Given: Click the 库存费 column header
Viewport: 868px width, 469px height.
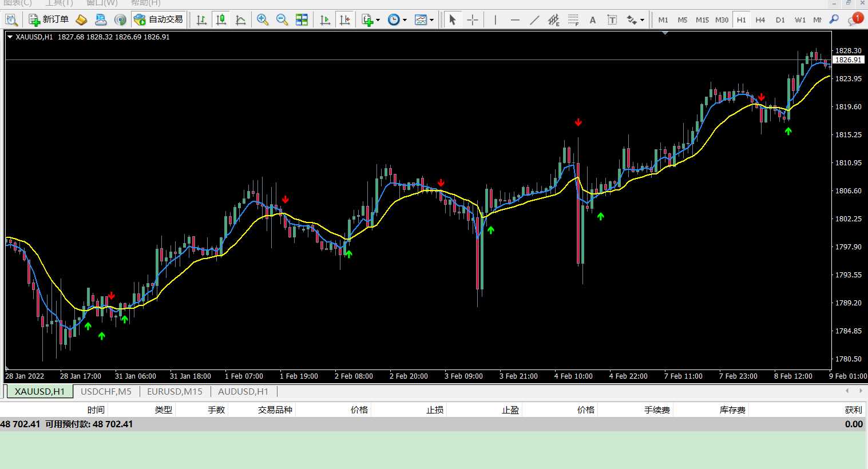Looking at the screenshot, I should (x=732, y=410).
